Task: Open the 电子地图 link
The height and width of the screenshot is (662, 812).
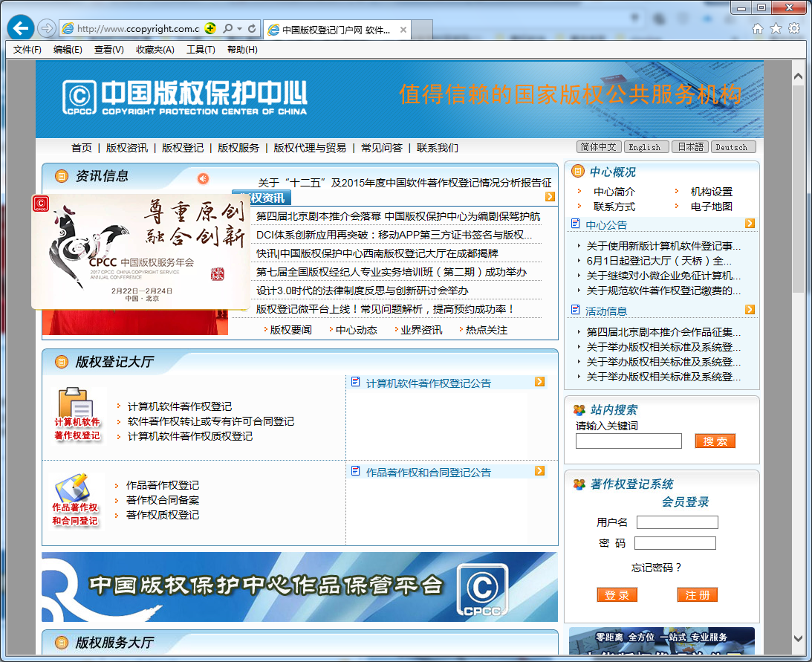Action: click(x=712, y=207)
